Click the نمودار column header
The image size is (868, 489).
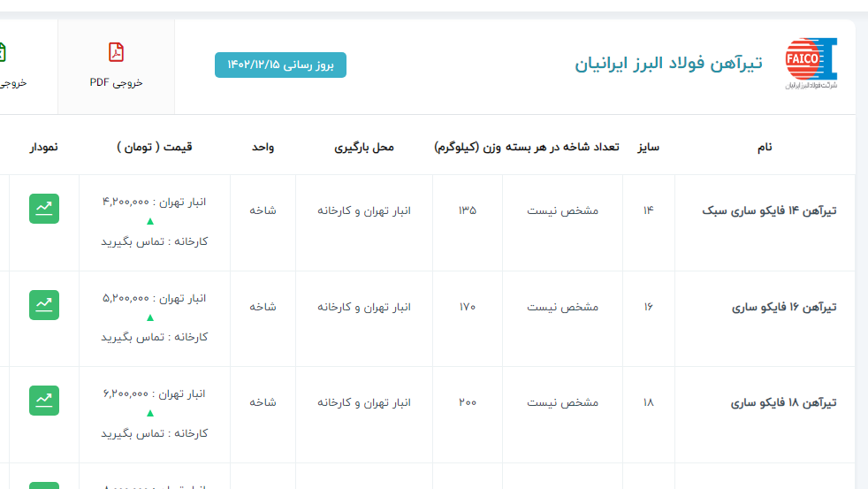[44, 147]
